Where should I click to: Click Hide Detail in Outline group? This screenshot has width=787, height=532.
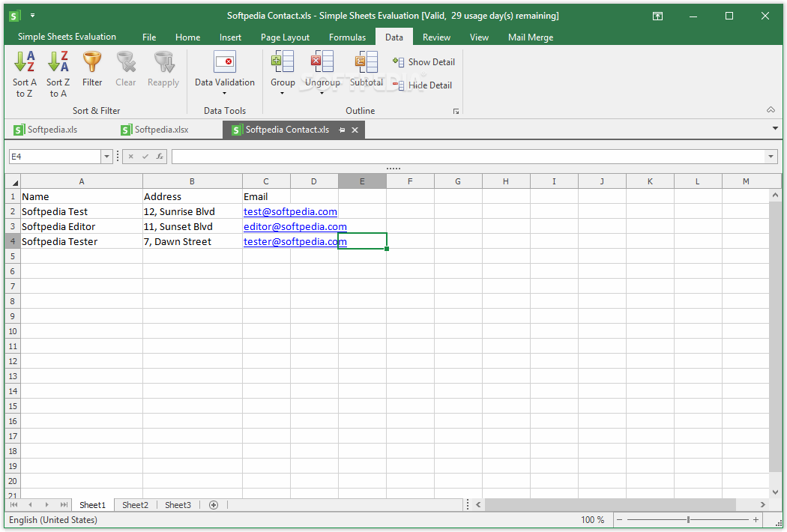pyautogui.click(x=423, y=85)
